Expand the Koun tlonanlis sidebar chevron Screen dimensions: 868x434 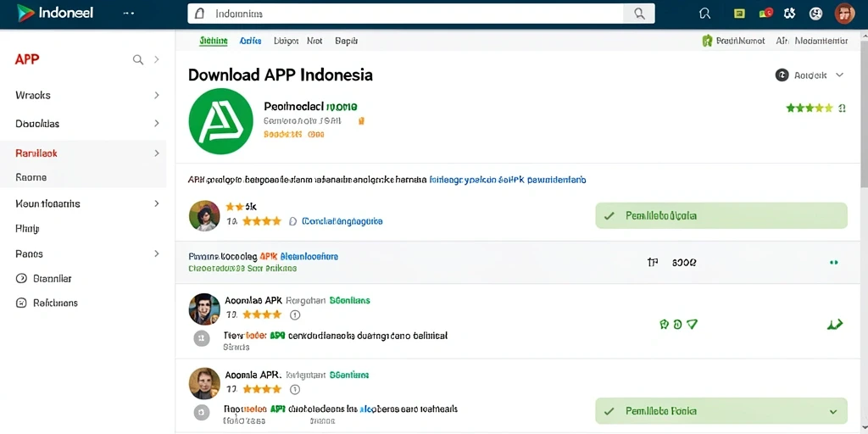click(x=157, y=203)
